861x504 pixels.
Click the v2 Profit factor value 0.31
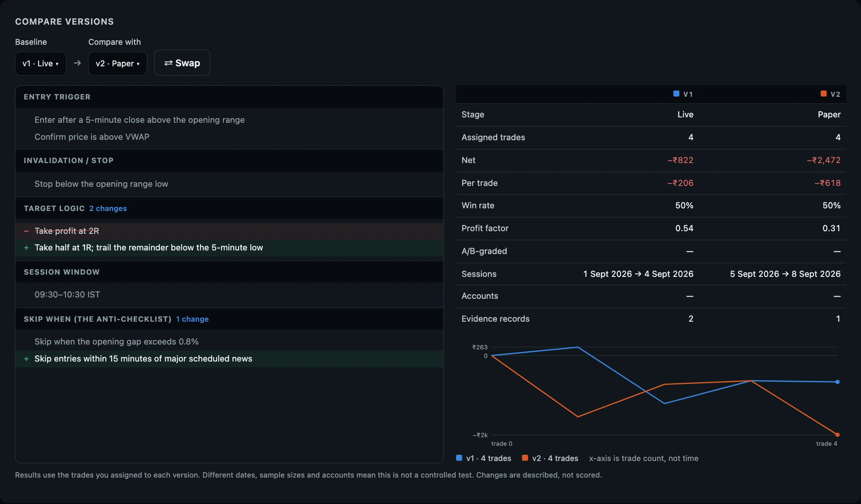click(831, 228)
